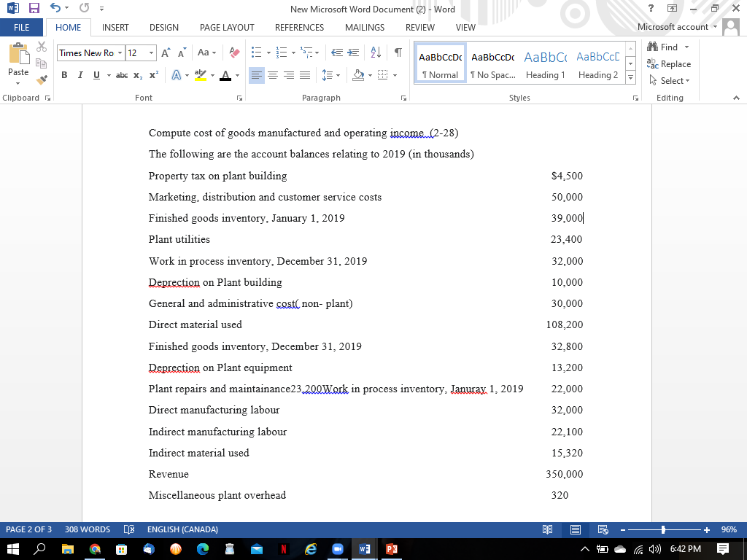
Task: Apply strikethrough formatting
Action: (121, 75)
